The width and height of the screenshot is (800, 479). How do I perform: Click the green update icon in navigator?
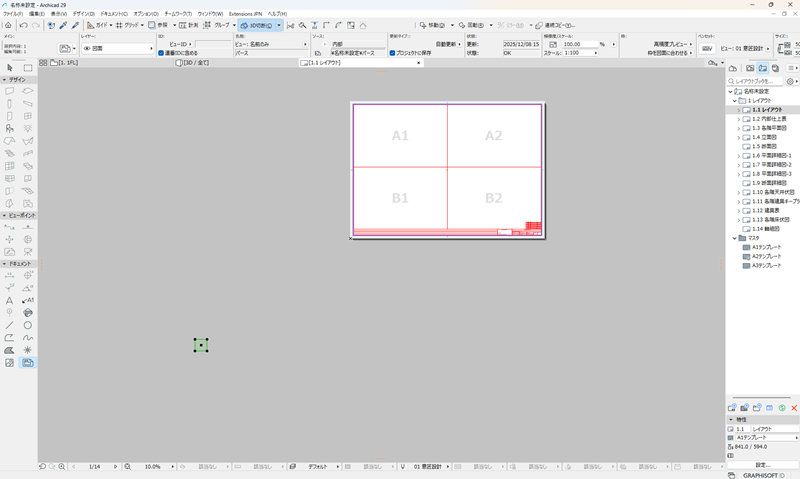tap(782, 408)
